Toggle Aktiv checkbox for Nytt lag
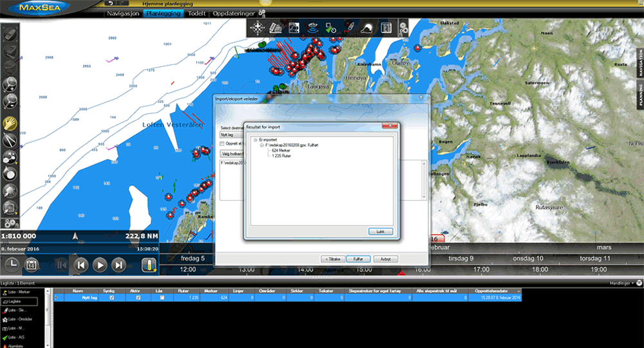Screen dimensions: 644x348 (138, 298)
